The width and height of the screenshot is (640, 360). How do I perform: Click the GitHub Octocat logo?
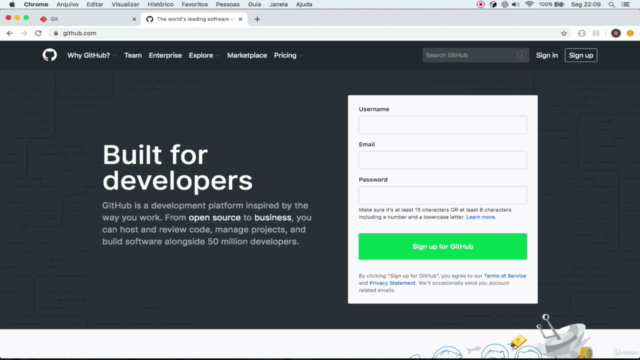pyautogui.click(x=49, y=55)
